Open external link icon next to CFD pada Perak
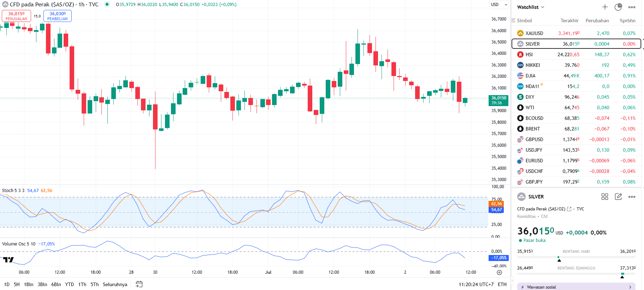 tap(569, 209)
